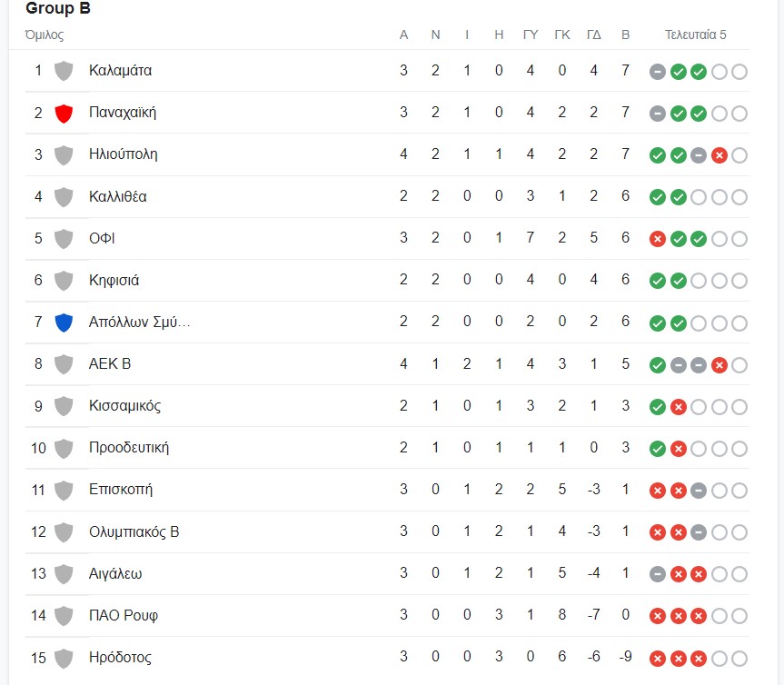Click ΑΕΚ Β's first green win icon
Viewport: 784px width, 685px height.
pos(658,365)
